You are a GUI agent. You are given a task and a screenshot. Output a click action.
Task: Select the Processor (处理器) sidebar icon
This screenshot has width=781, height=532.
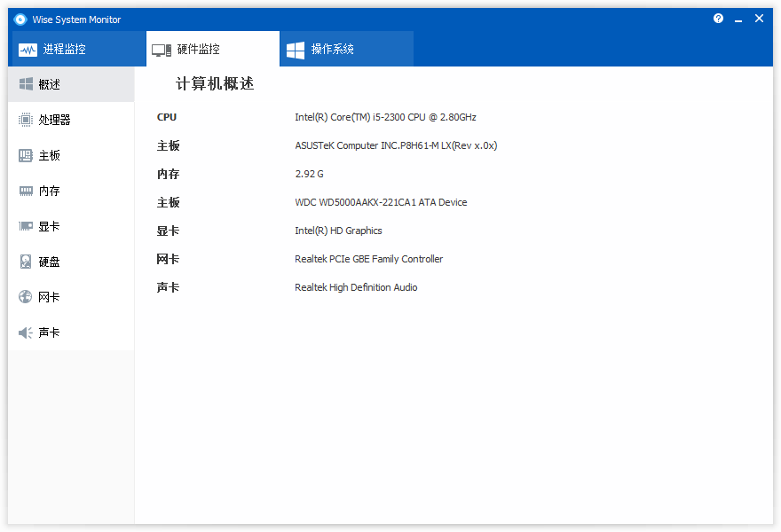pyautogui.click(x=24, y=120)
